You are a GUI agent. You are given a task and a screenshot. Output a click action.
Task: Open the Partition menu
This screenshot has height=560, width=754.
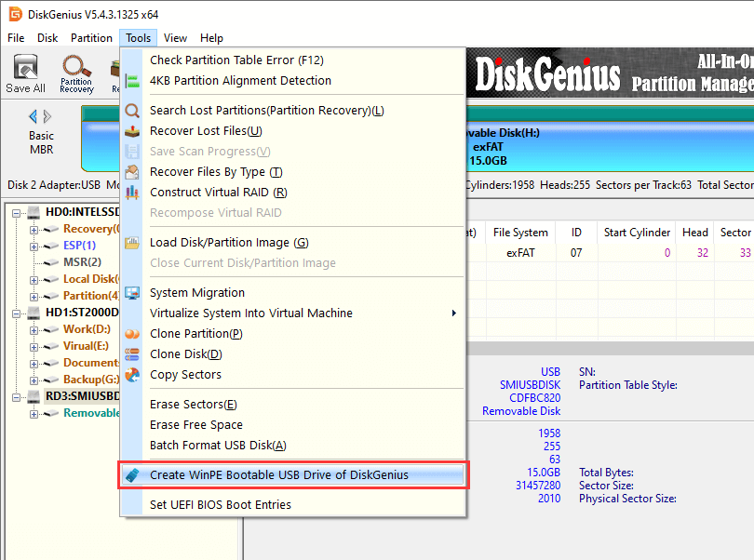click(x=91, y=38)
